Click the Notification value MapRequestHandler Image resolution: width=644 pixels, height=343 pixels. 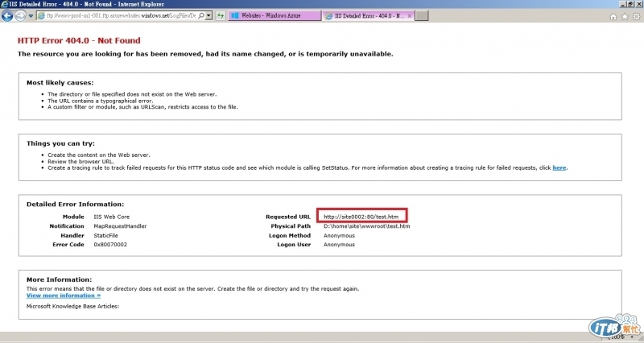point(120,226)
